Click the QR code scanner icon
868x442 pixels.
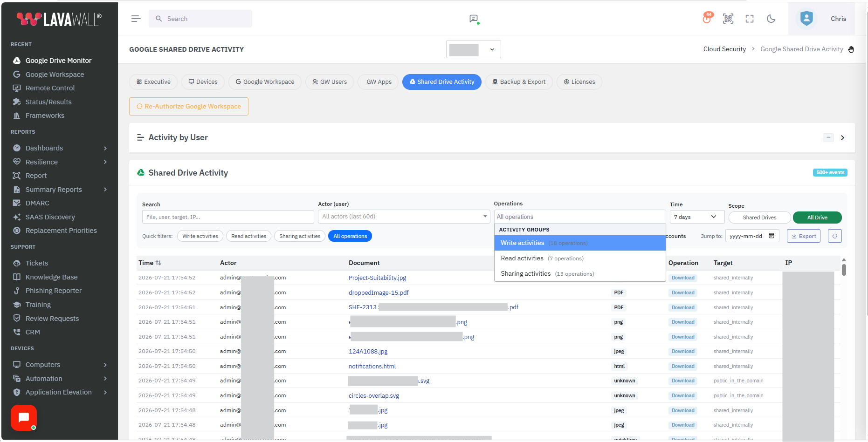click(728, 19)
